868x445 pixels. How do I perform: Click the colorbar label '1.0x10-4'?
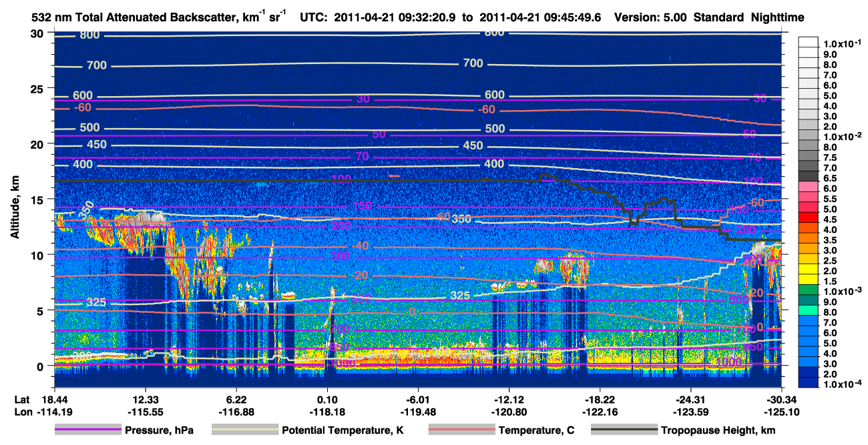coord(843,384)
